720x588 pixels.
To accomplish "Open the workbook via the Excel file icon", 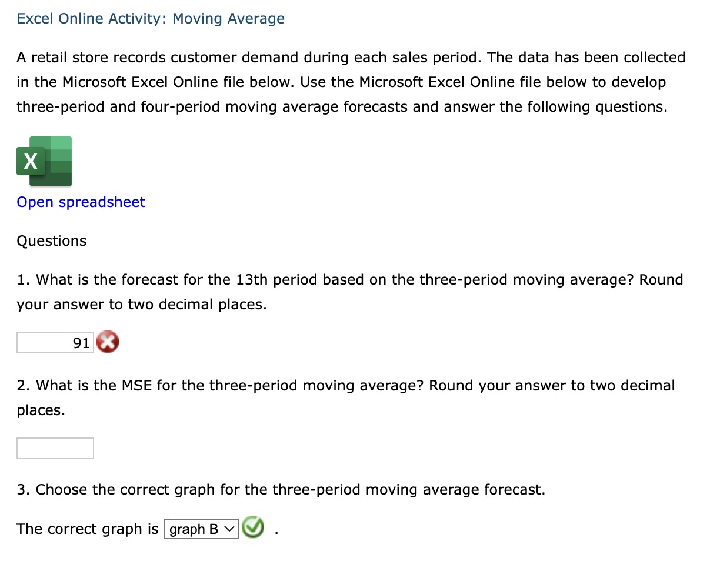I will click(x=44, y=161).
